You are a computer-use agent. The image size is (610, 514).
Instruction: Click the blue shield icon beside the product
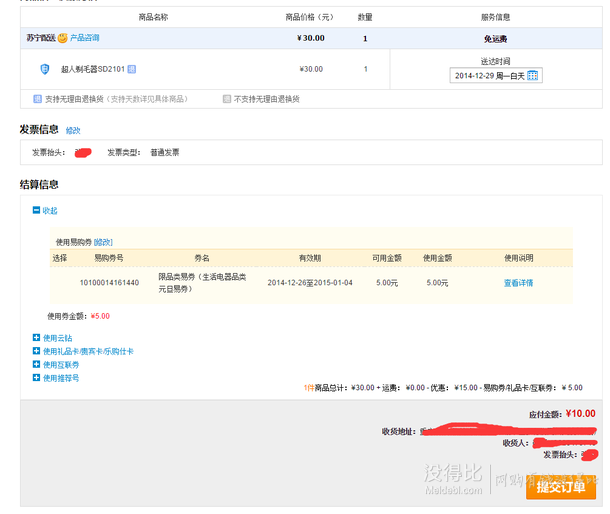[44, 69]
